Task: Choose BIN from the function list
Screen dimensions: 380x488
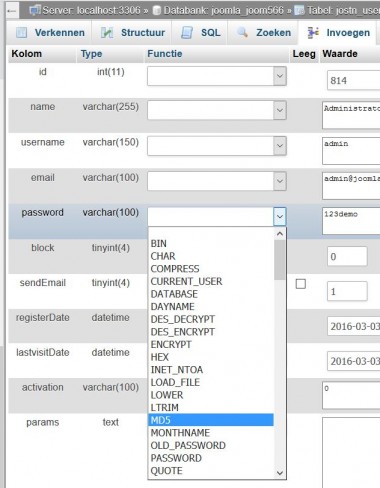Action: point(211,244)
